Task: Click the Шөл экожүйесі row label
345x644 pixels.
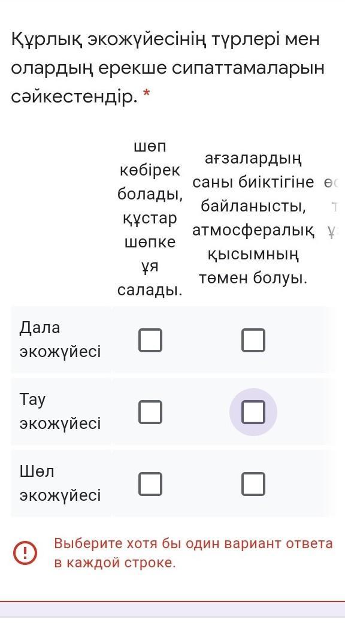Action: pos(60,483)
